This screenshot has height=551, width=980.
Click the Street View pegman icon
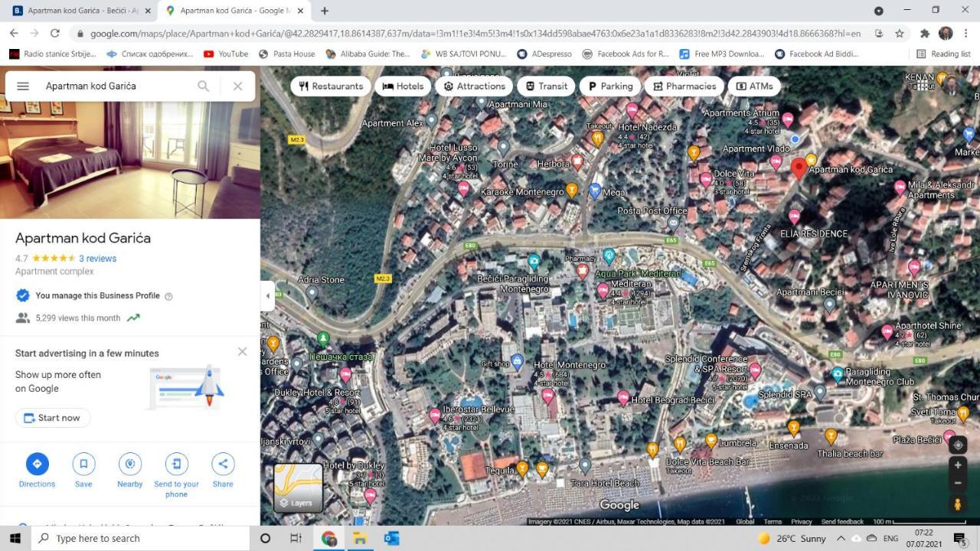pyautogui.click(x=957, y=504)
